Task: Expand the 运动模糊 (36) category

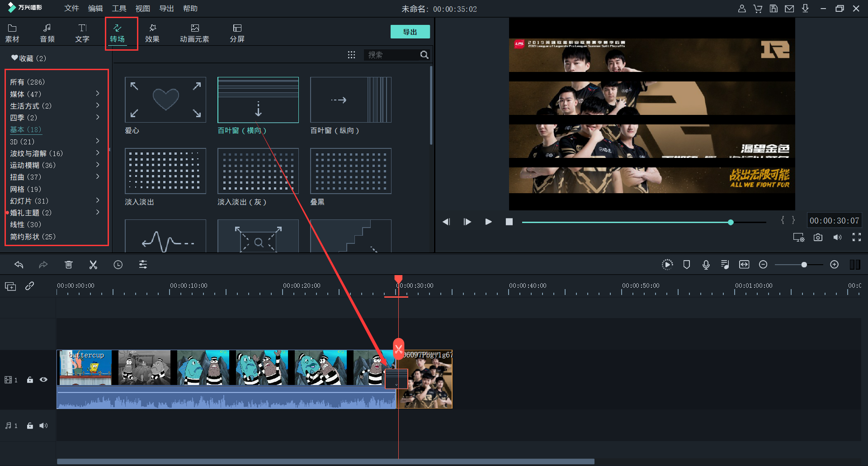Action: (x=98, y=165)
